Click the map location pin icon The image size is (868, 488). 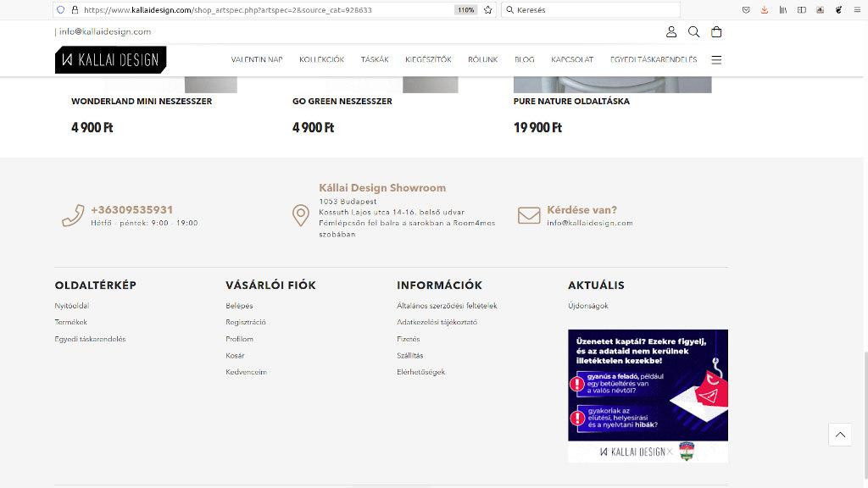click(x=301, y=215)
